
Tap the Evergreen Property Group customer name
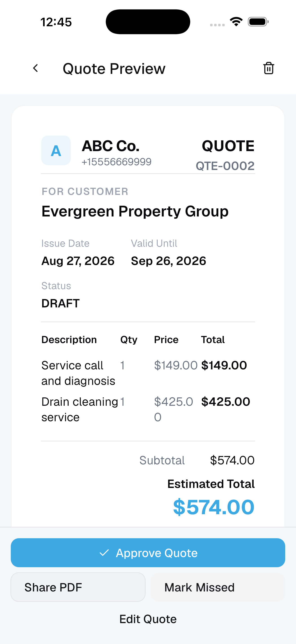[135, 211]
